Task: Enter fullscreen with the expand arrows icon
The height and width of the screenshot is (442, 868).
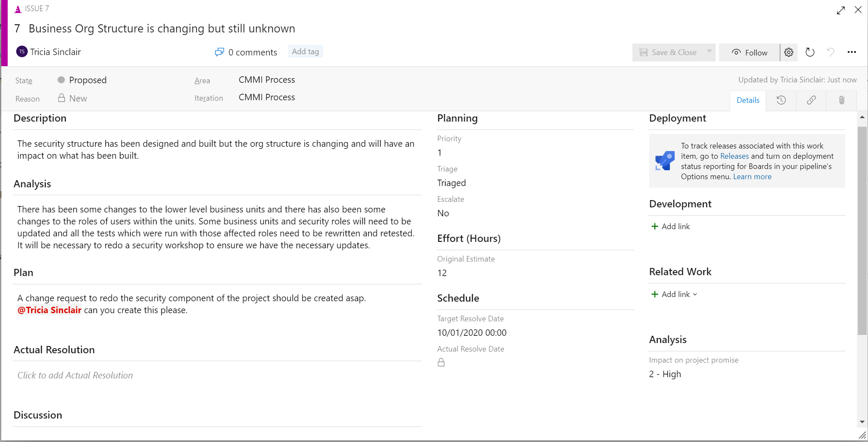Action: click(841, 10)
